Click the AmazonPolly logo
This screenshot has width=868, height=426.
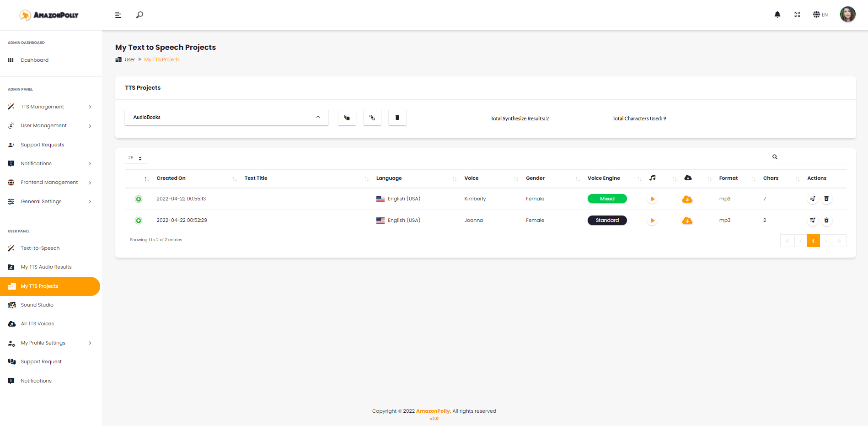click(x=49, y=15)
